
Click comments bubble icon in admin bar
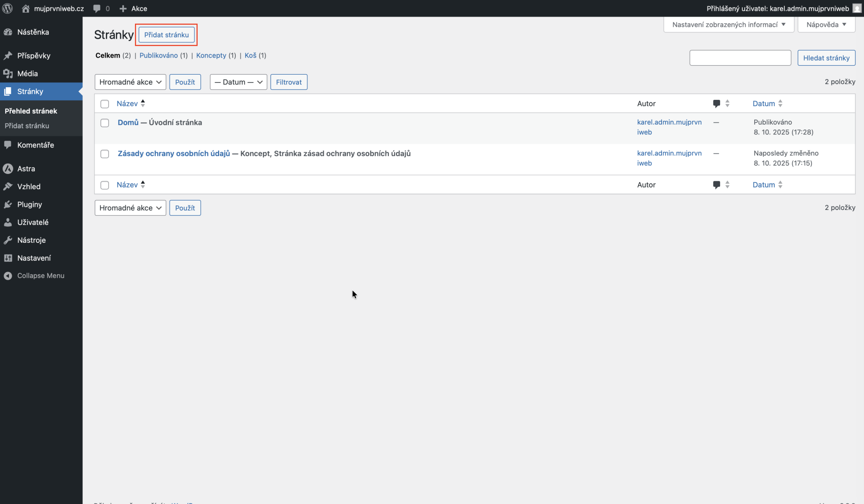(97, 9)
